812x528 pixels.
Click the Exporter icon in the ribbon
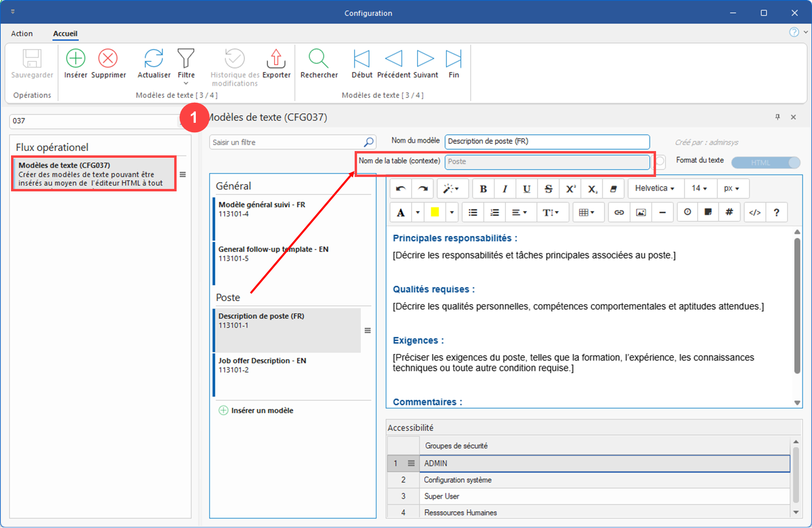(x=276, y=59)
